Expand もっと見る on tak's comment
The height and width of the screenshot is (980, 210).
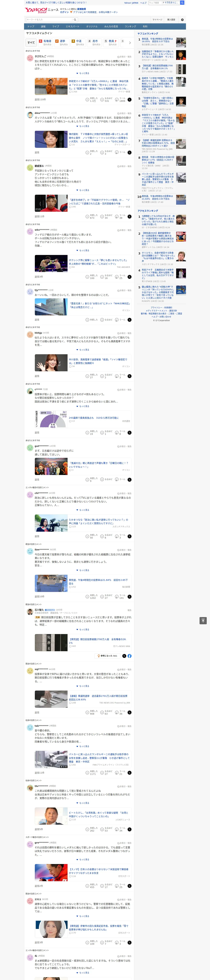(83, 746)
